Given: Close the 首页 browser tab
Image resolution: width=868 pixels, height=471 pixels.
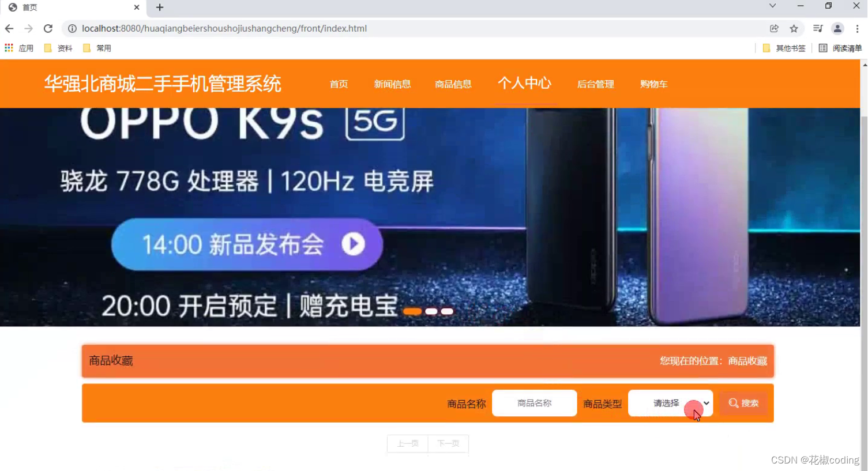Looking at the screenshot, I should tap(137, 7).
